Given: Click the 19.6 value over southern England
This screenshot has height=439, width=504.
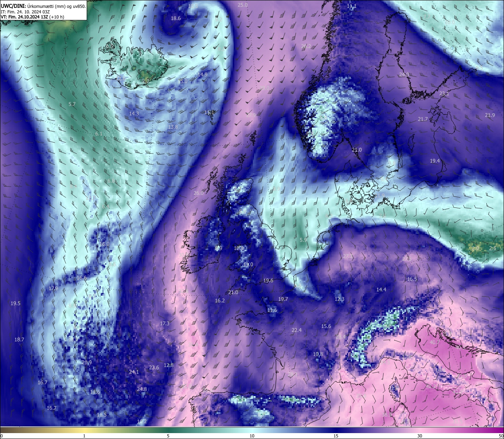Looking at the screenshot, I should click(x=268, y=280).
